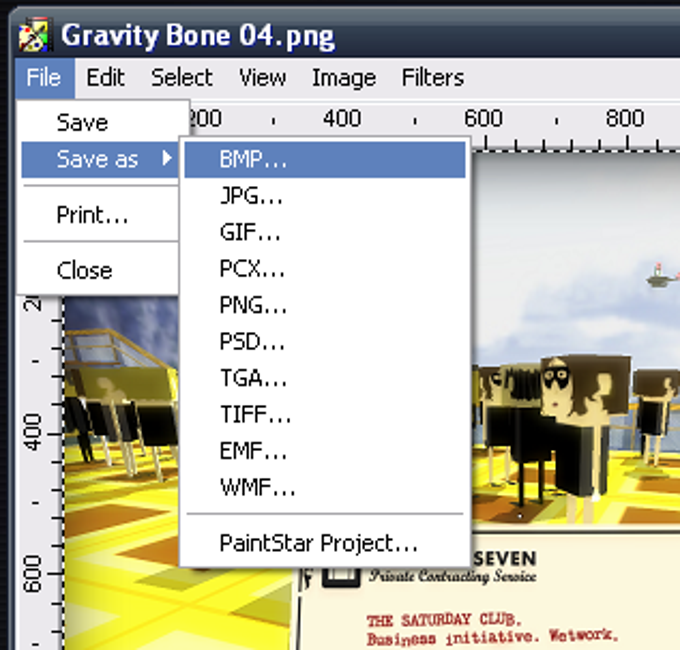Choose Print... from the File menu
The height and width of the screenshot is (650, 680).
click(x=100, y=215)
